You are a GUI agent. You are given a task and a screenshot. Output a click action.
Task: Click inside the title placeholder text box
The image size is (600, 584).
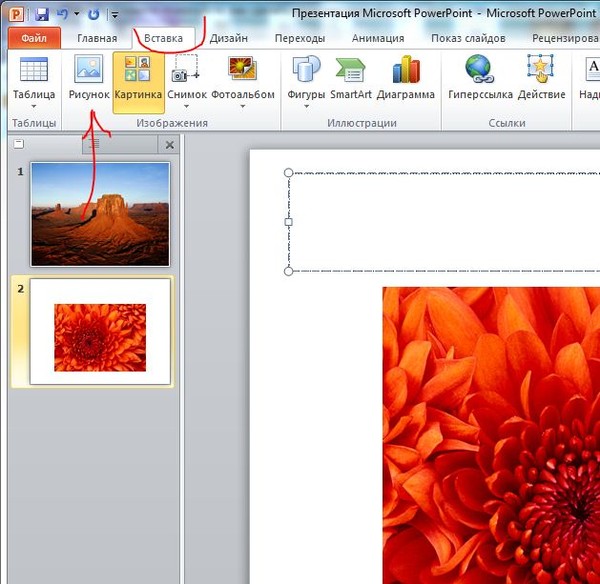click(x=444, y=222)
